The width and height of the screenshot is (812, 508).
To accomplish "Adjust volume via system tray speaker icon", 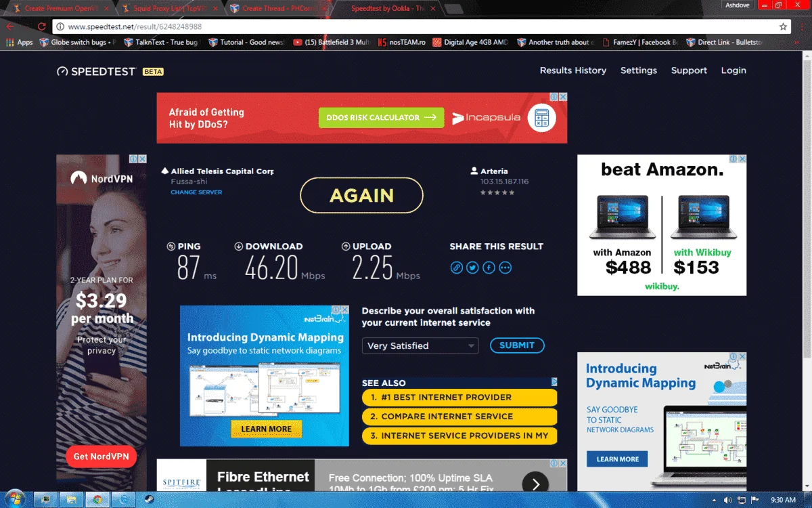I will click(728, 500).
